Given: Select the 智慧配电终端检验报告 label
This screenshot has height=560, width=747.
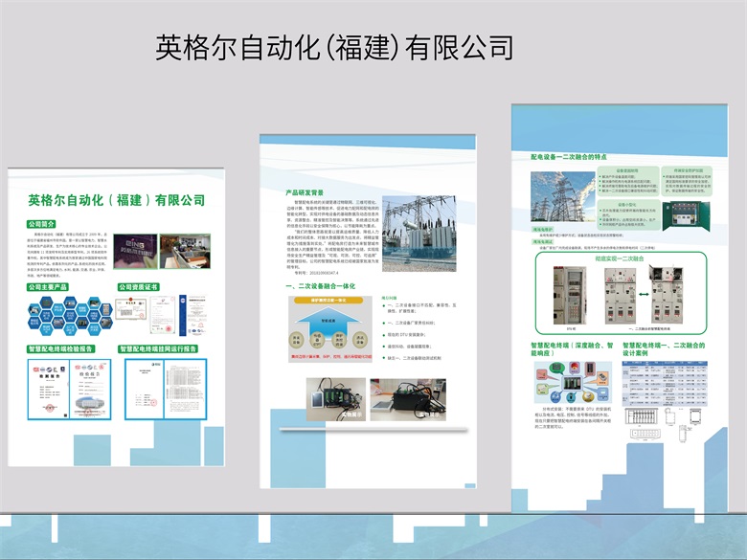Looking at the screenshot, I should (x=61, y=349).
